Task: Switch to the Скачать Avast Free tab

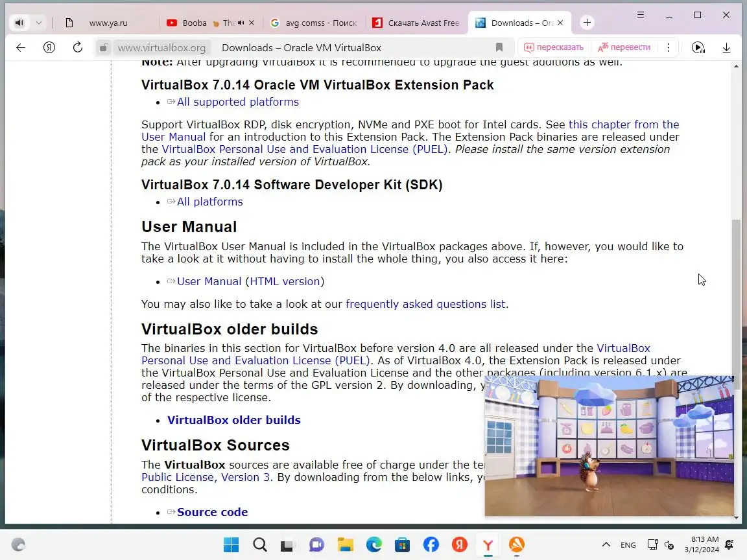Action: click(x=416, y=23)
